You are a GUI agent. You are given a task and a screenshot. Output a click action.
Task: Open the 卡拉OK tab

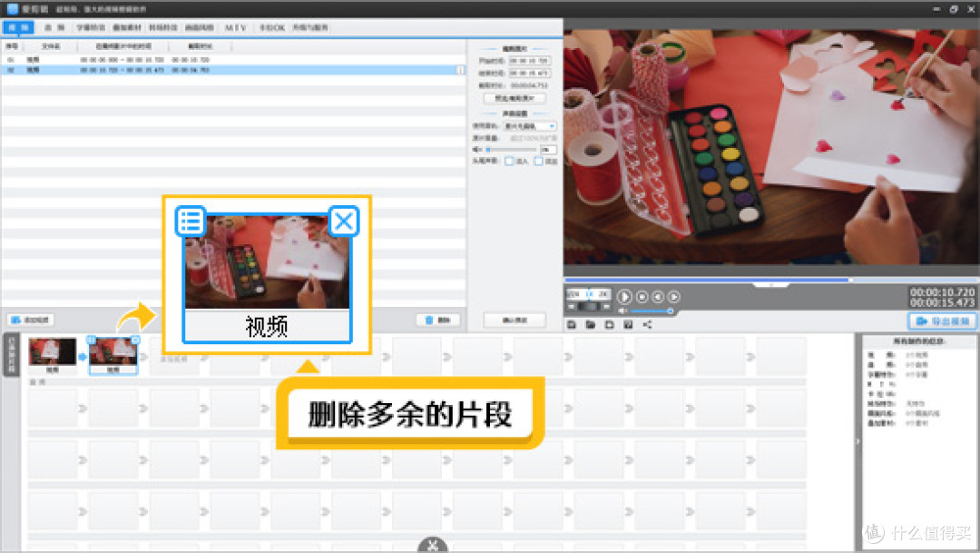click(x=272, y=27)
